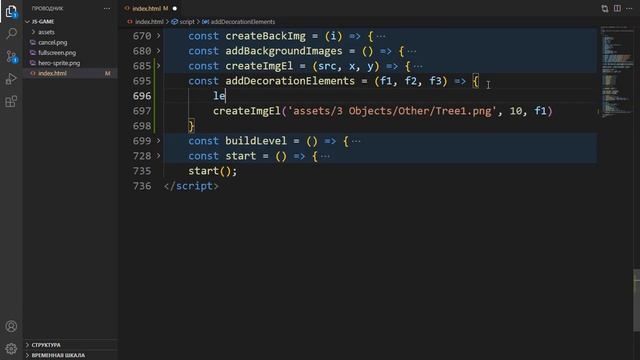Split the editor to the right

pos(617,9)
